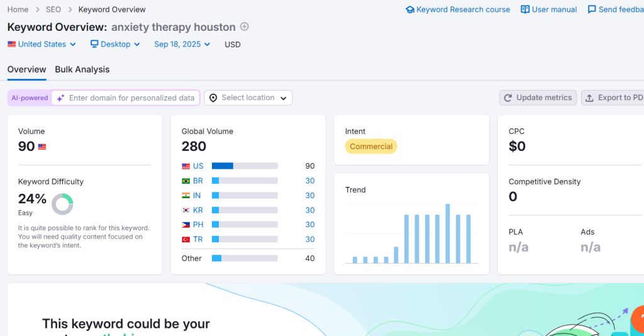Click the US flag beside Volume 90

(x=42, y=147)
